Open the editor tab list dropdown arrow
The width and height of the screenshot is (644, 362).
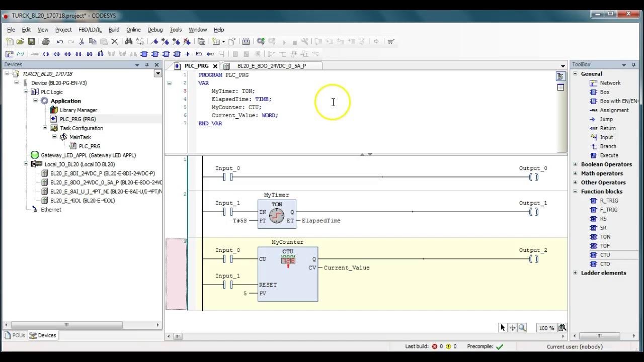[562, 66]
